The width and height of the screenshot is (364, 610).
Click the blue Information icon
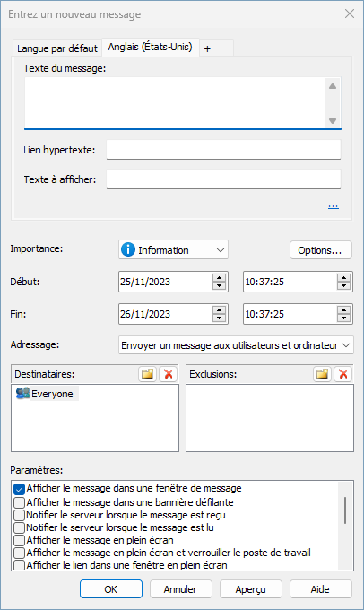point(128,249)
